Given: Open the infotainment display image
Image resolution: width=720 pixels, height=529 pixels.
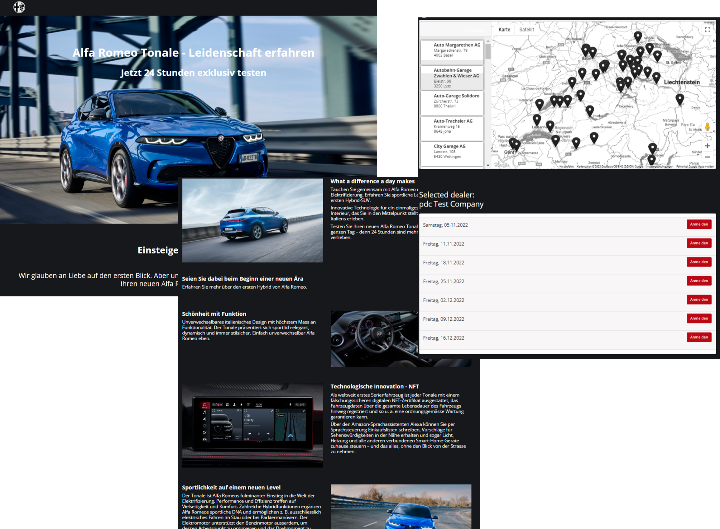Looking at the screenshot, I should pos(252,426).
